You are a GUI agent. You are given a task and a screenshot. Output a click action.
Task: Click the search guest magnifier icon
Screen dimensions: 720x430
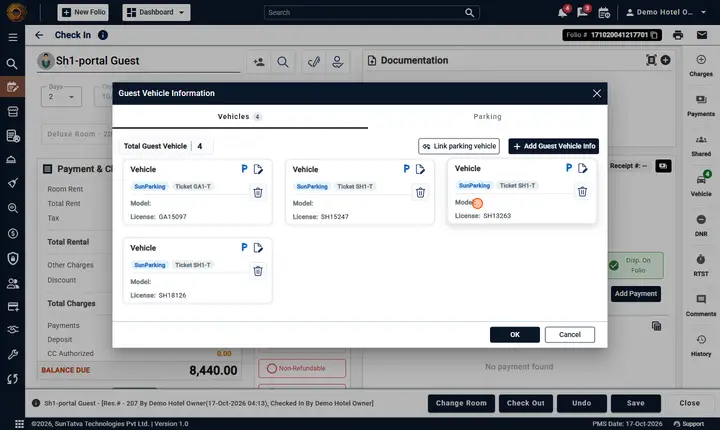click(283, 62)
